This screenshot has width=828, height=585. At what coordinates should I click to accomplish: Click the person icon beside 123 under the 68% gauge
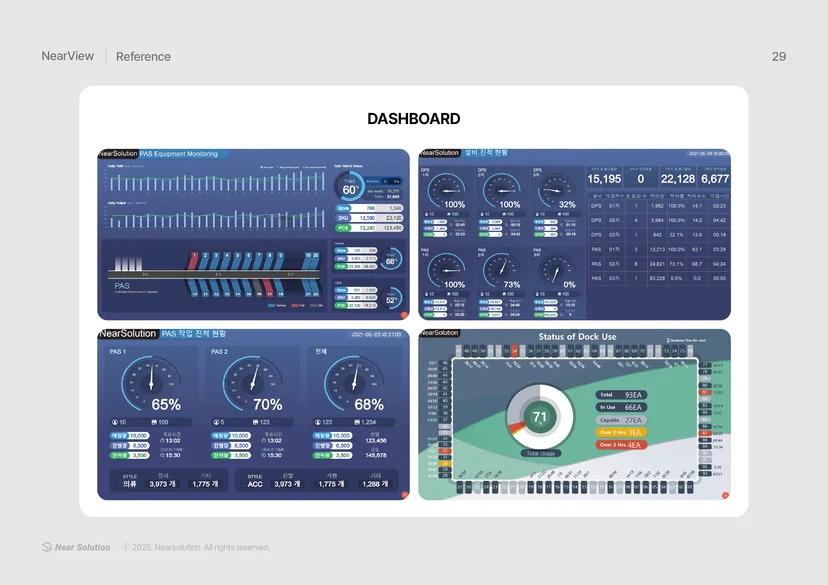point(317,422)
